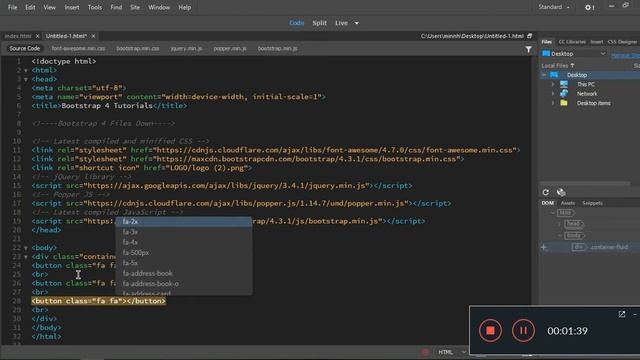This screenshot has width=640, height=360.
Task: Collapse the Desktop root in Files tree
Action: click(544, 75)
